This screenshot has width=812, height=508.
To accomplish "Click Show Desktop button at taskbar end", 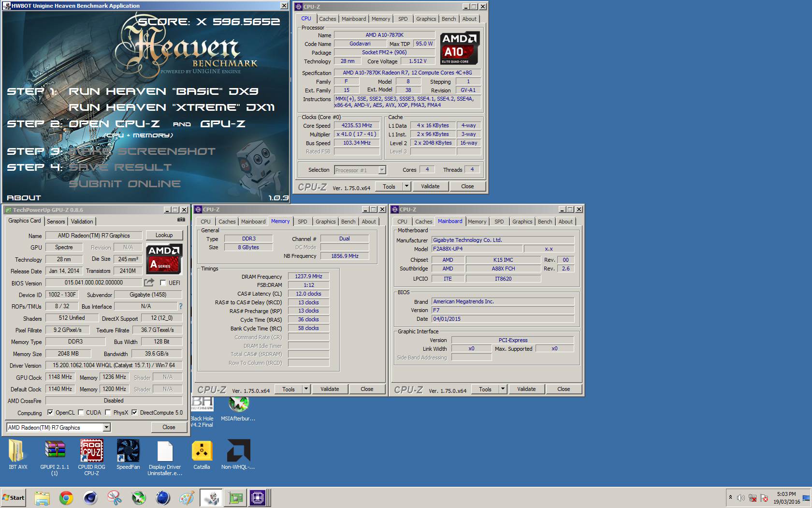I will (x=807, y=498).
